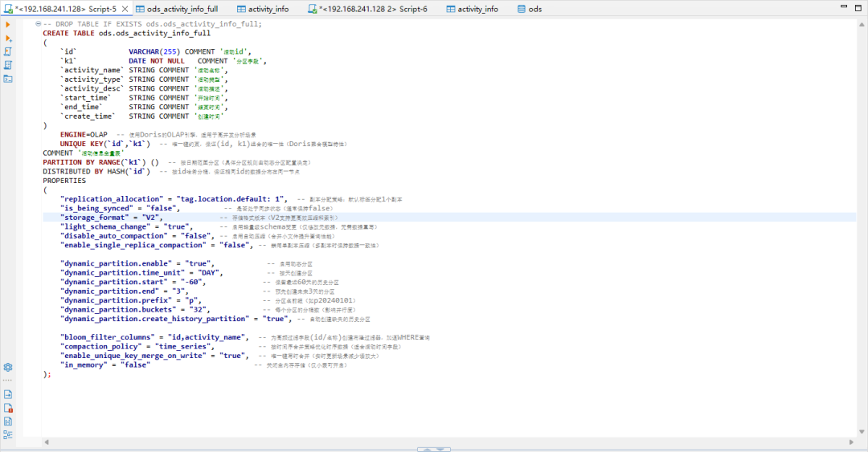The width and height of the screenshot is (868, 452).
Task: Click the horizontal scrollbar right arrow
Action: click(x=851, y=442)
